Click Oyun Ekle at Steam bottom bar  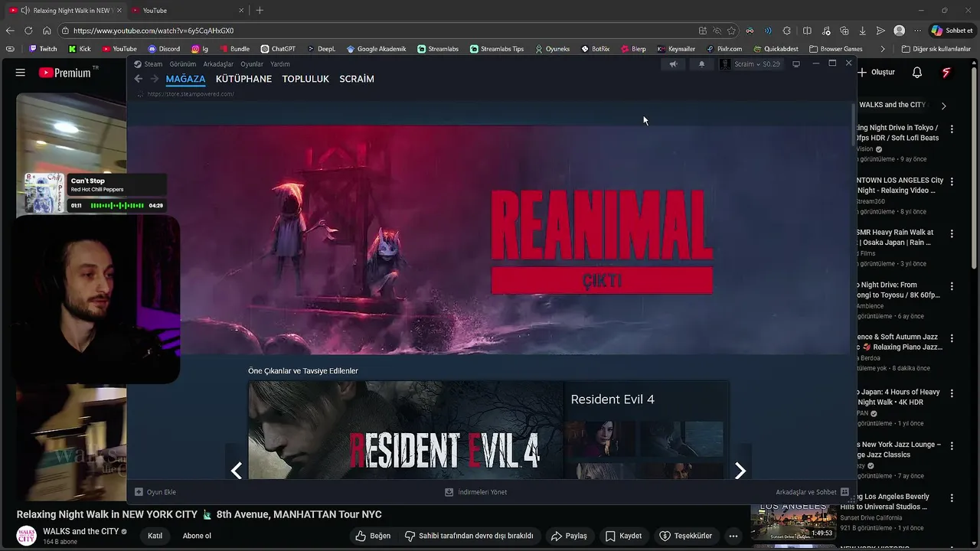tap(155, 492)
